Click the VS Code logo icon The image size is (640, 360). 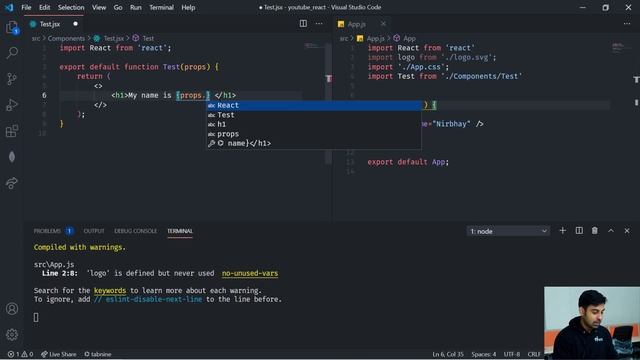click(9, 7)
